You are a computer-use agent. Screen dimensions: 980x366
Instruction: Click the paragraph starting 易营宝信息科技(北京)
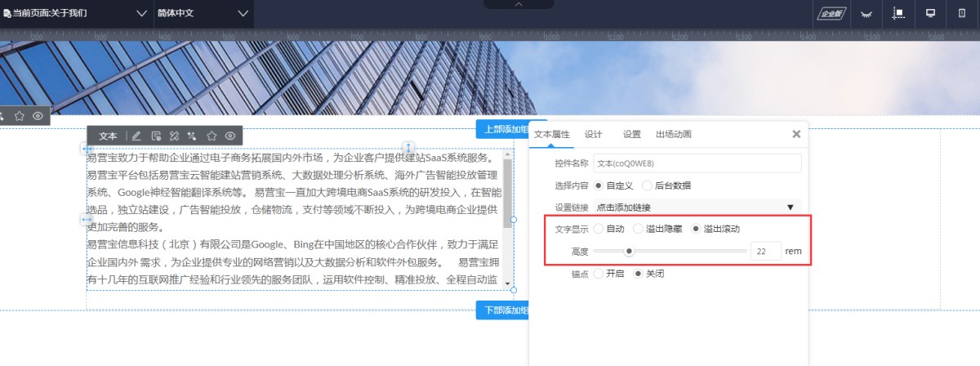point(294,262)
